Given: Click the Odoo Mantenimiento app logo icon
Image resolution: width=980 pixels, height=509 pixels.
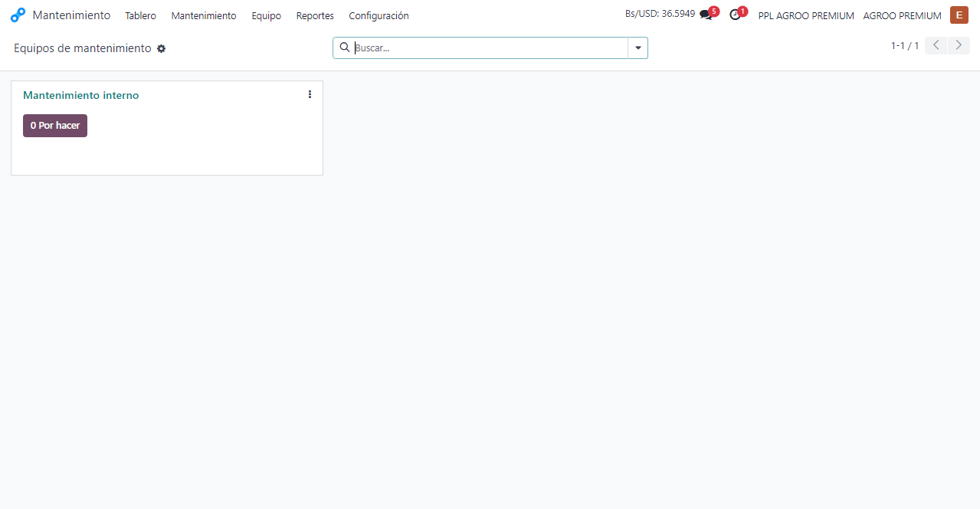Looking at the screenshot, I should [18, 15].
